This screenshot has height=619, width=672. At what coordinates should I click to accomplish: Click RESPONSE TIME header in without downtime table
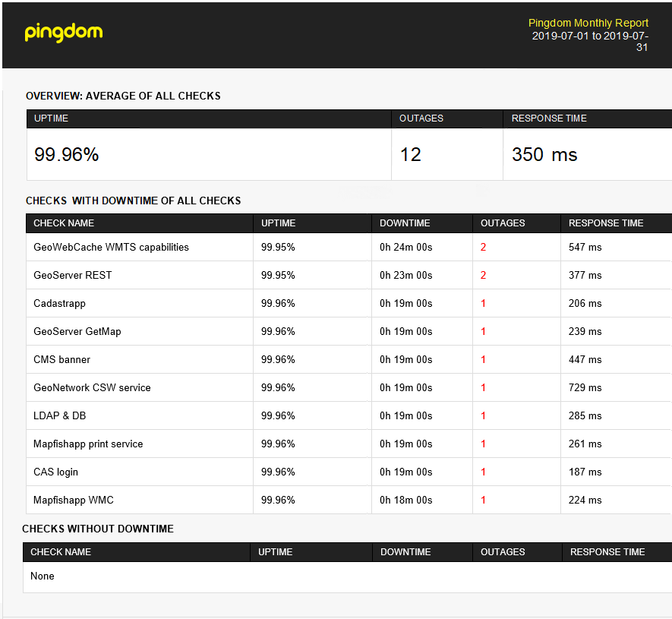click(607, 551)
